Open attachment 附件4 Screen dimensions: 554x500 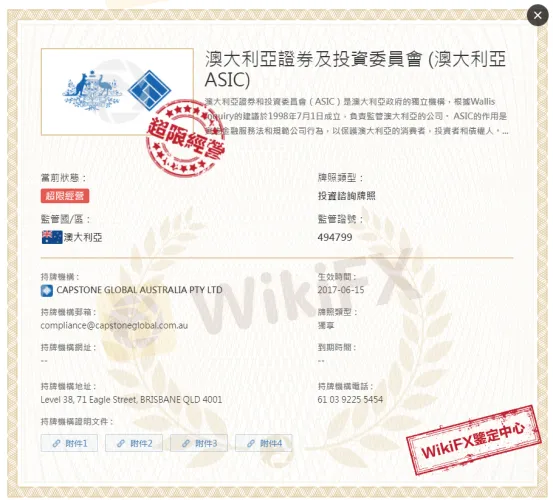(264, 443)
